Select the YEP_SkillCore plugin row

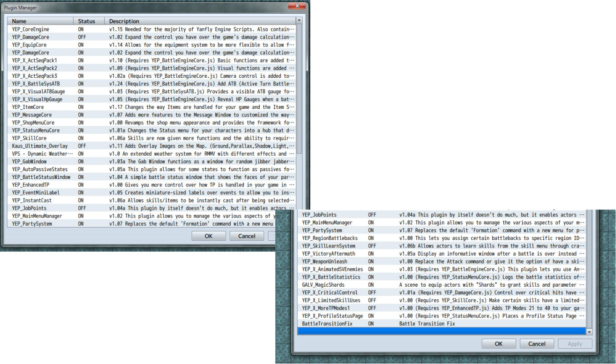point(151,138)
